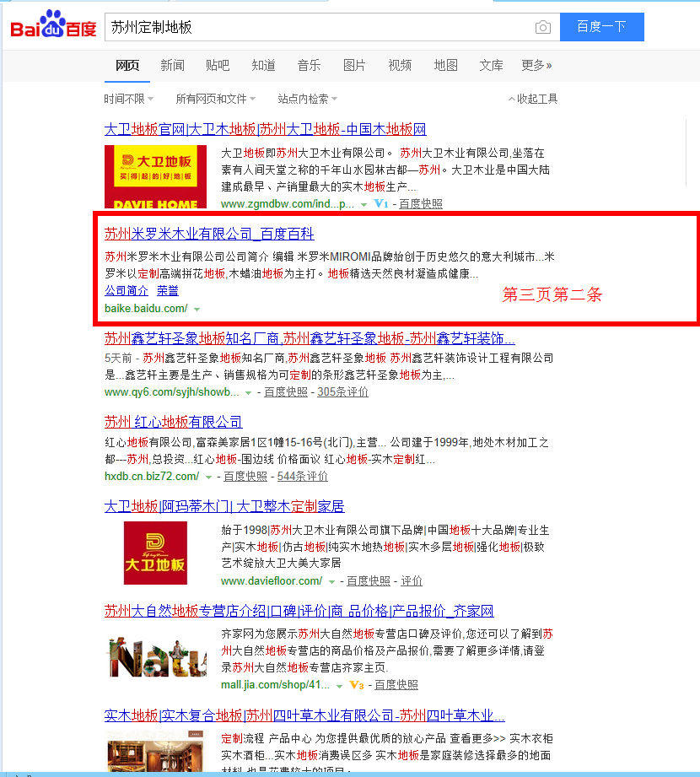Open the 视频 tab
The height and width of the screenshot is (777, 700).
[x=400, y=66]
